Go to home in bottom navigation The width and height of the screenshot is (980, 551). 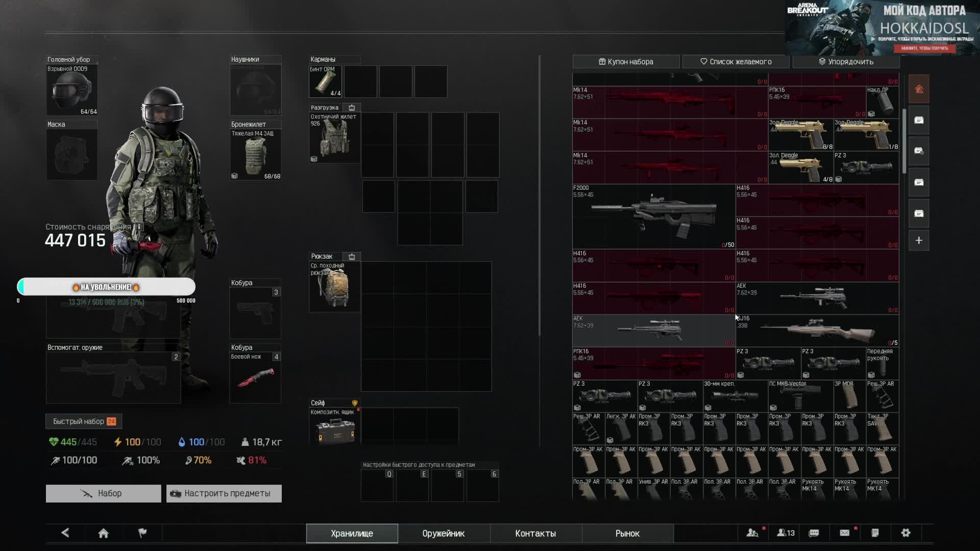point(103,533)
